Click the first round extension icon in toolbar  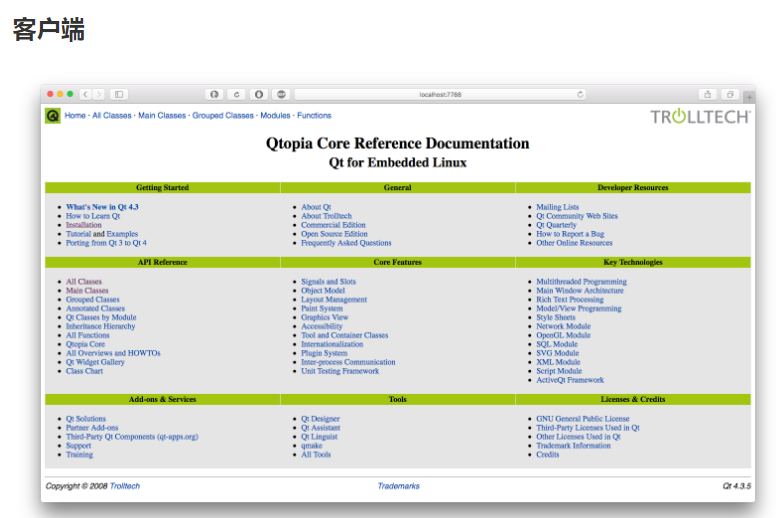coord(214,94)
